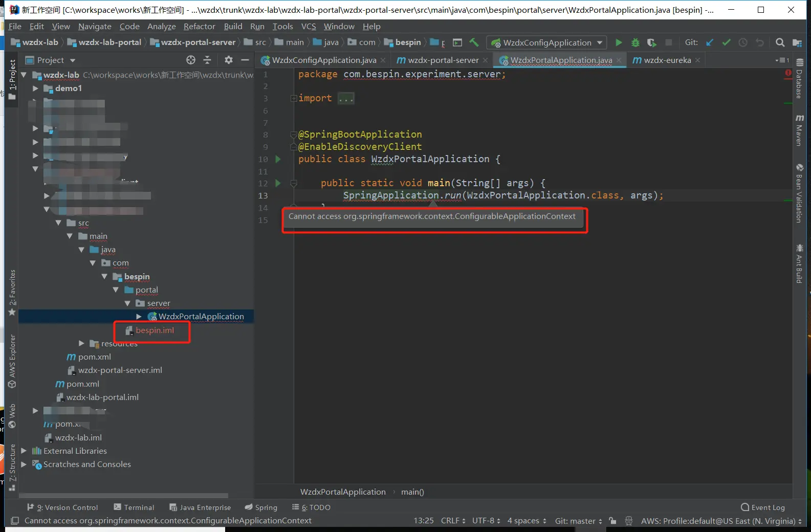Screen dimensions: 811x532
Task: Click the run gutter arrow beside the class declaration
Action: (x=278, y=159)
